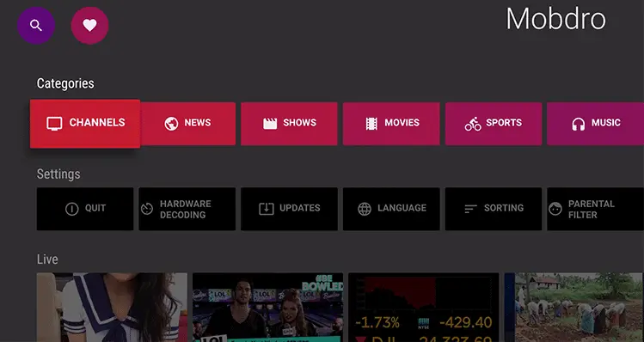Viewport: 644px width, 342px height.
Task: Open search with the magnifier icon
Action: [36, 26]
